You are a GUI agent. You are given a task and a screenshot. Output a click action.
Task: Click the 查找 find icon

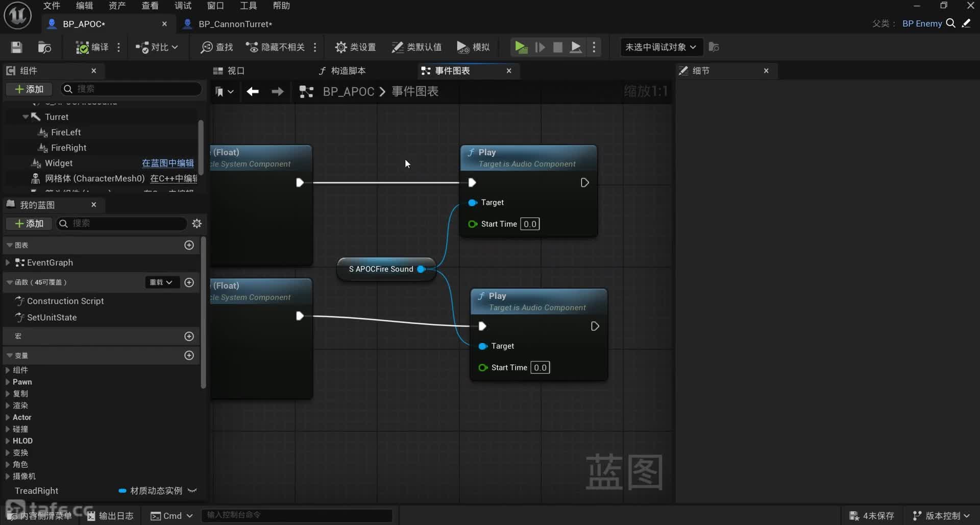[217, 47]
